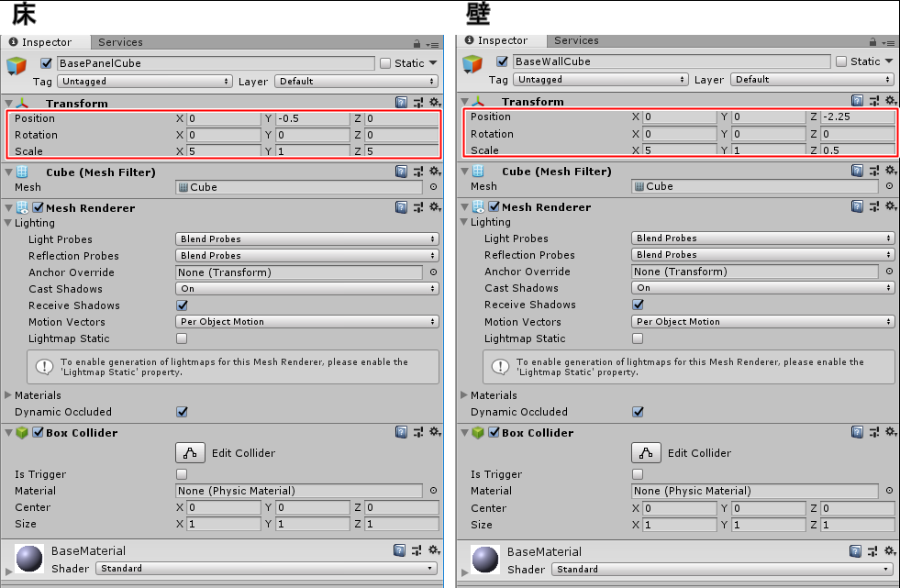The height and width of the screenshot is (588, 900).
Task: Toggle BaseWallCube active checkbox
Action: point(502,61)
